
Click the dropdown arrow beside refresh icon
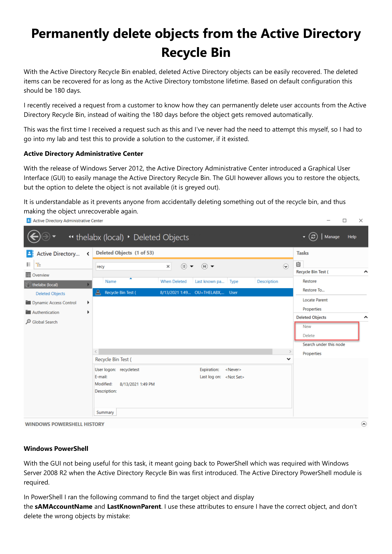pos(304,237)
